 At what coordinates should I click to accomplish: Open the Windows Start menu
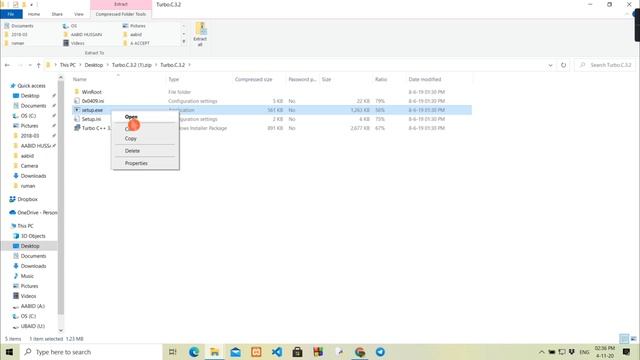coord(9,352)
